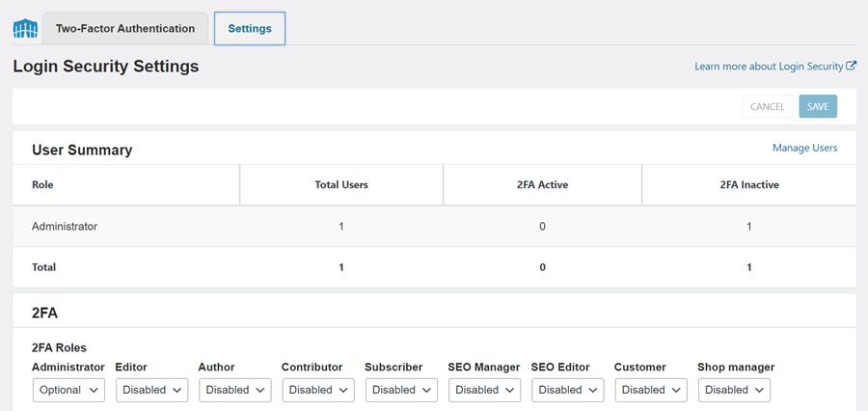
Task: Open the Administrator 2FA role dropdown
Action: pos(69,390)
